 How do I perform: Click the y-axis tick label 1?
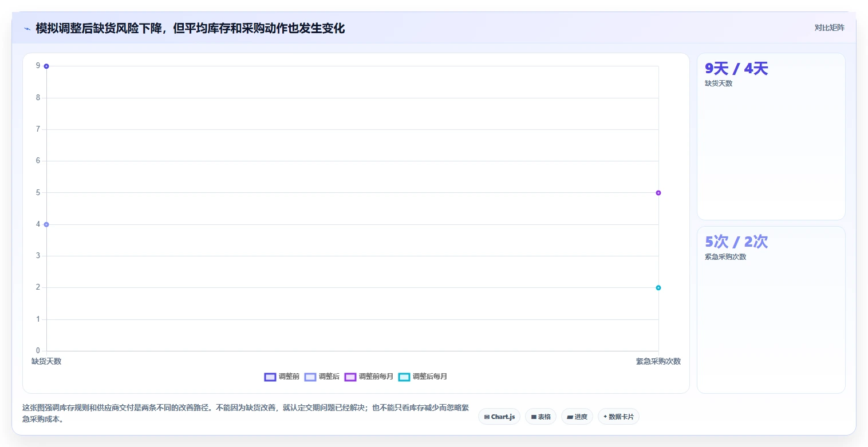[38, 319]
